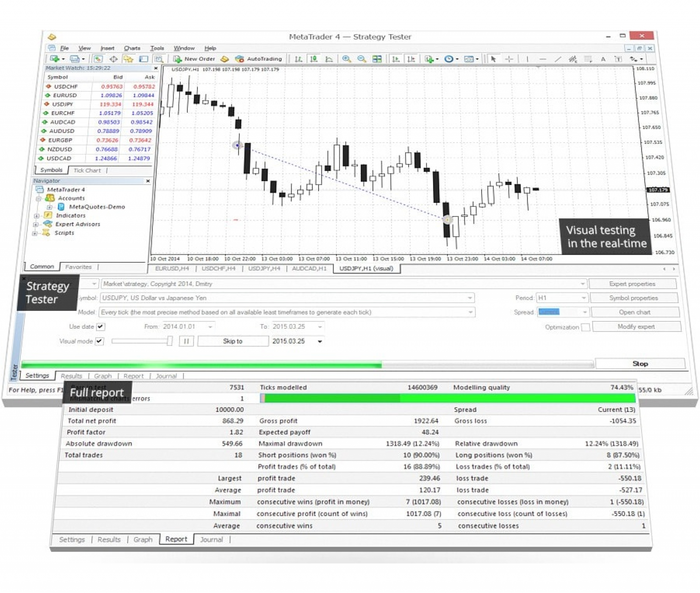700x593 pixels.
Task: Open a New Order
Action: 200,59
